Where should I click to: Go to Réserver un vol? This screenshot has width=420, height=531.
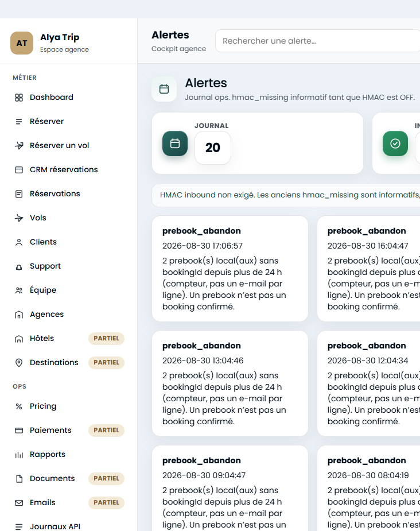[x=69, y=146]
